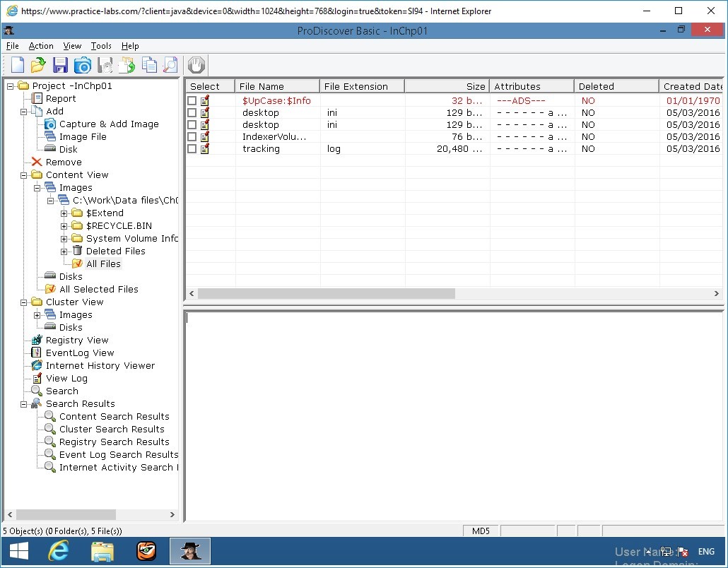Image resolution: width=728 pixels, height=568 pixels.
Task: Collapse the Add node
Action: pos(24,112)
